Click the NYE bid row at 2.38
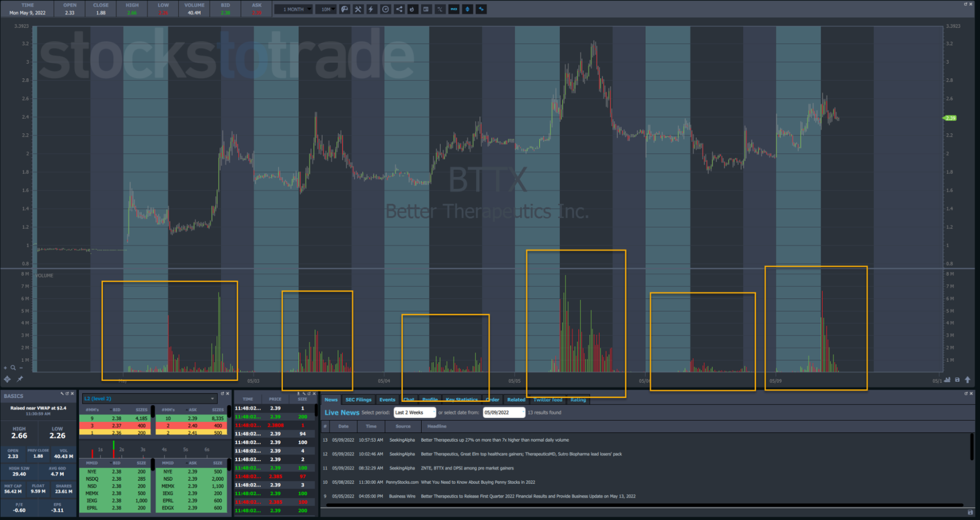This screenshot has width=980, height=520. pos(115,471)
